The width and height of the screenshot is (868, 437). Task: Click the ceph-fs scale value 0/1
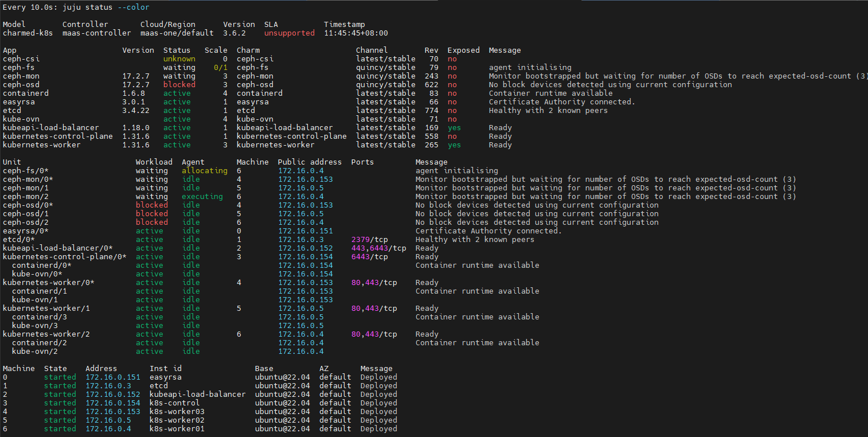click(x=221, y=67)
